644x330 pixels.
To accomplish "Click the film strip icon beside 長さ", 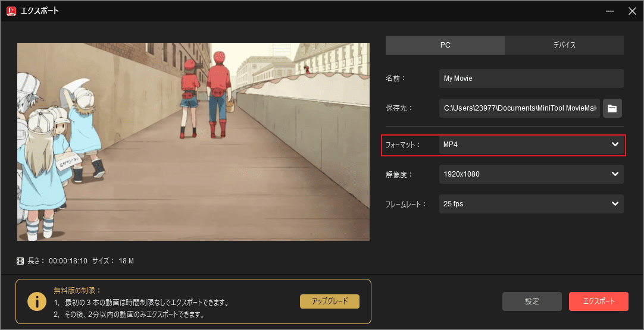I will (x=20, y=261).
